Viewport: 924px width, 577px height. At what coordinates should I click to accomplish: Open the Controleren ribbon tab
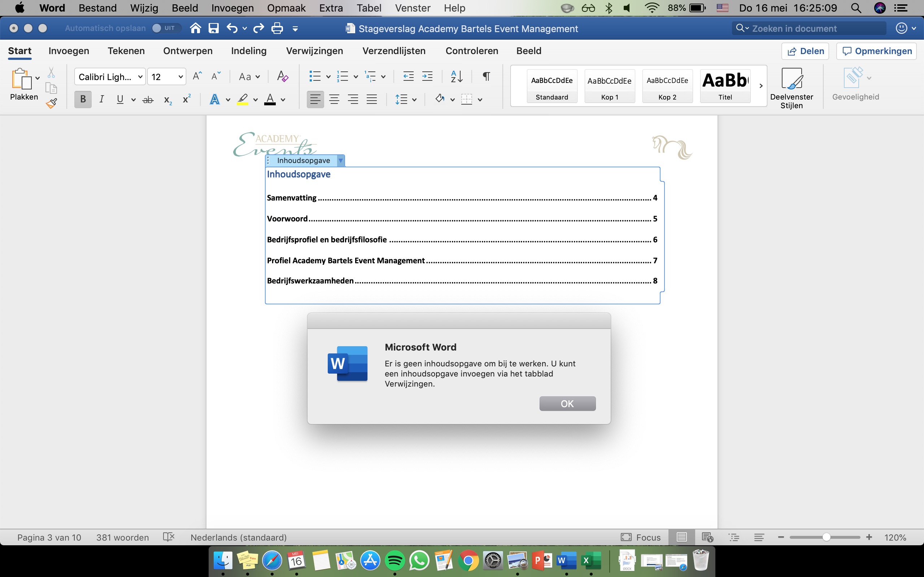(x=472, y=51)
